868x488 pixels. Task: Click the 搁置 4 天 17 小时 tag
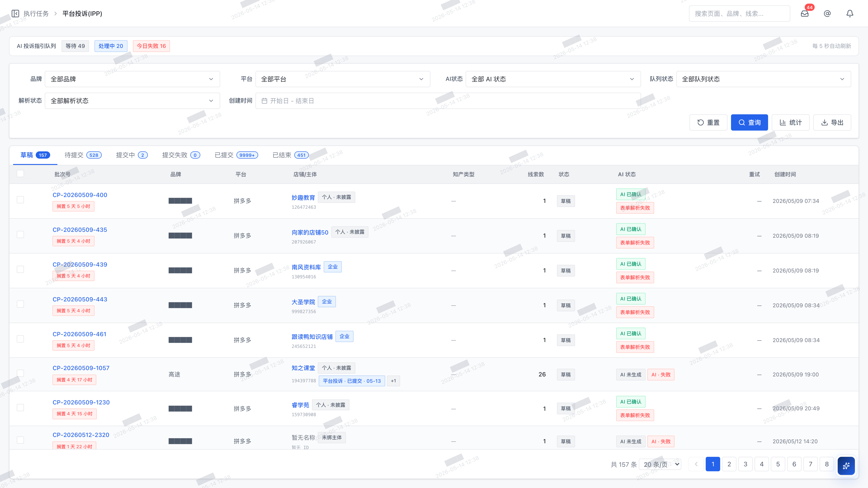pos(74,380)
